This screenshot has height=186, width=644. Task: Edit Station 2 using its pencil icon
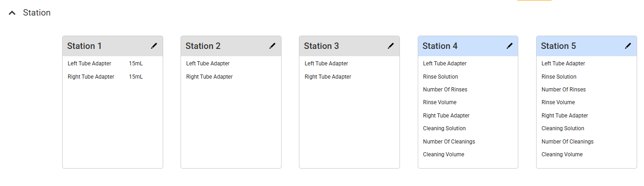(272, 46)
